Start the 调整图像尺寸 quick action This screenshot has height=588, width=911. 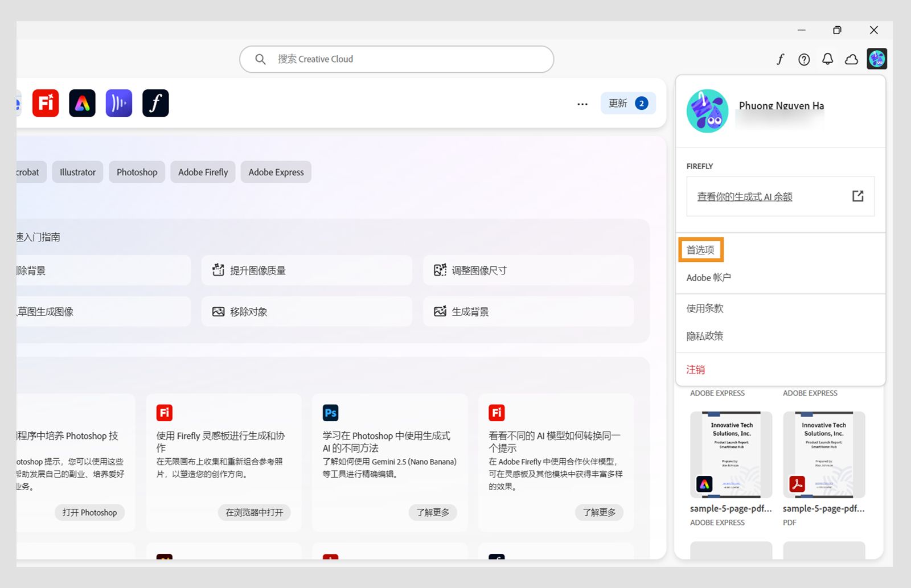(528, 270)
